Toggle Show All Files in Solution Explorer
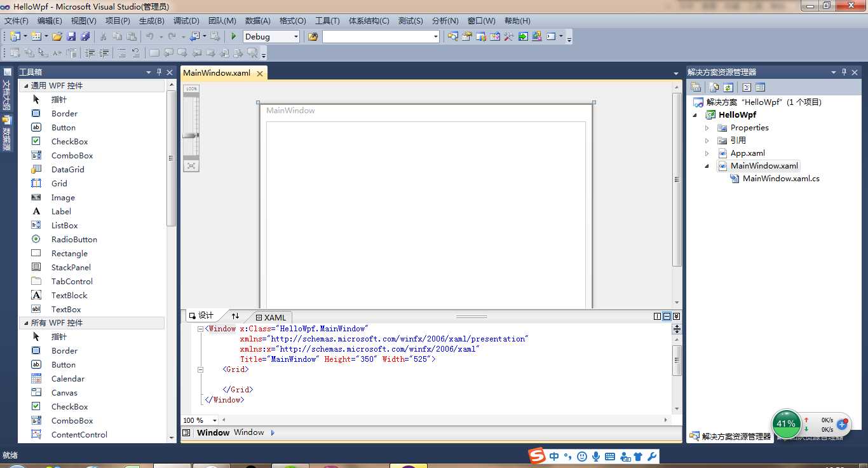Screen dimensions: 868x468 click(714, 87)
